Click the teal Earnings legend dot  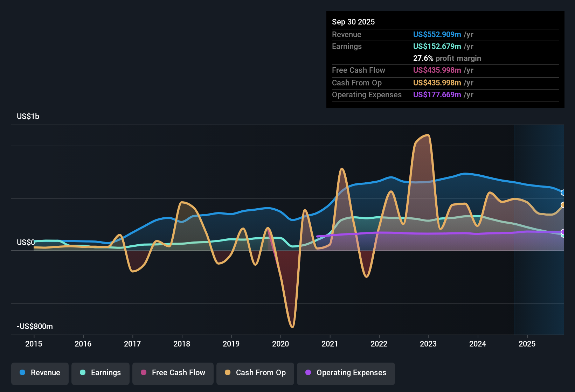(x=83, y=373)
